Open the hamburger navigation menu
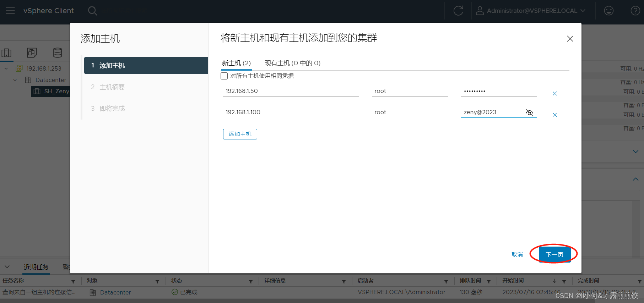 coord(10,11)
